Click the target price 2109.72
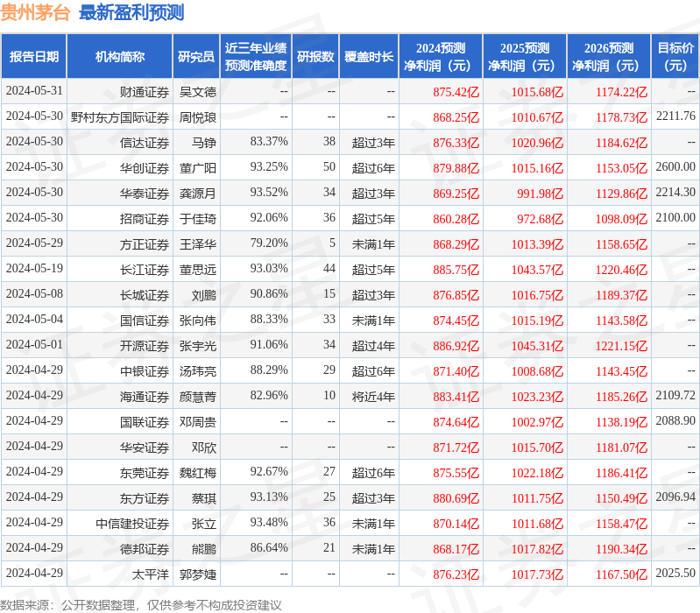Viewport: 700px width, 613px height. pos(675,395)
